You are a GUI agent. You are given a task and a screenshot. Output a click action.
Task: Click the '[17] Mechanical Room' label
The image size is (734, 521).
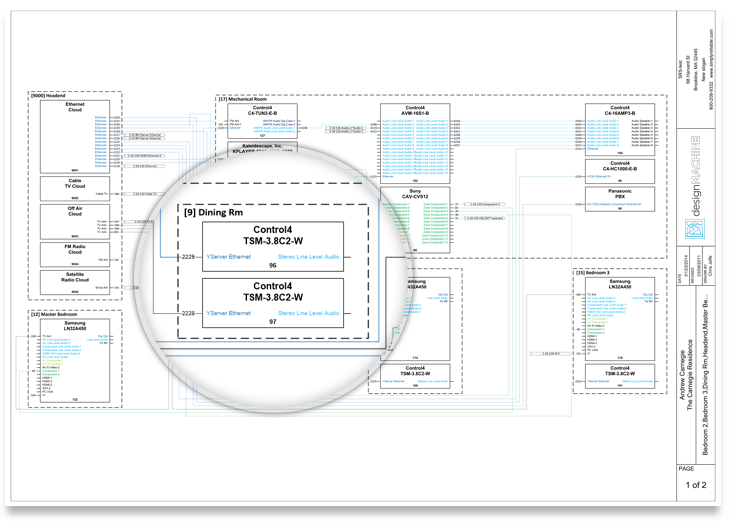[242, 99]
